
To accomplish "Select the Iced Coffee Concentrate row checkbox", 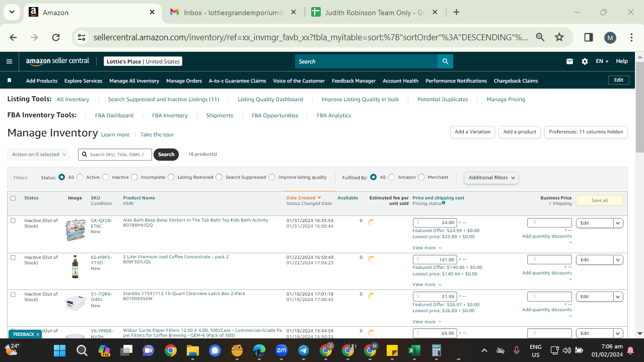I will tap(13, 257).
